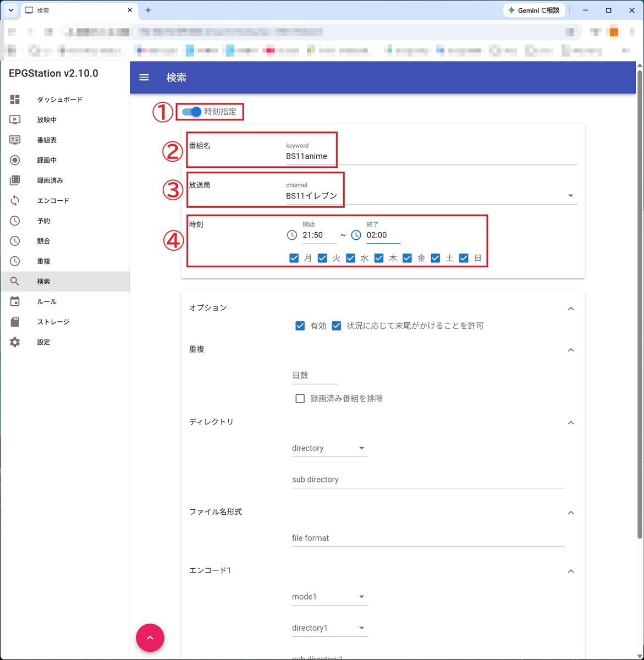This screenshot has width=644, height=660.
Task: Toggle 状況に応じて末尾がかけることを許可 checkbox
Action: (x=337, y=326)
